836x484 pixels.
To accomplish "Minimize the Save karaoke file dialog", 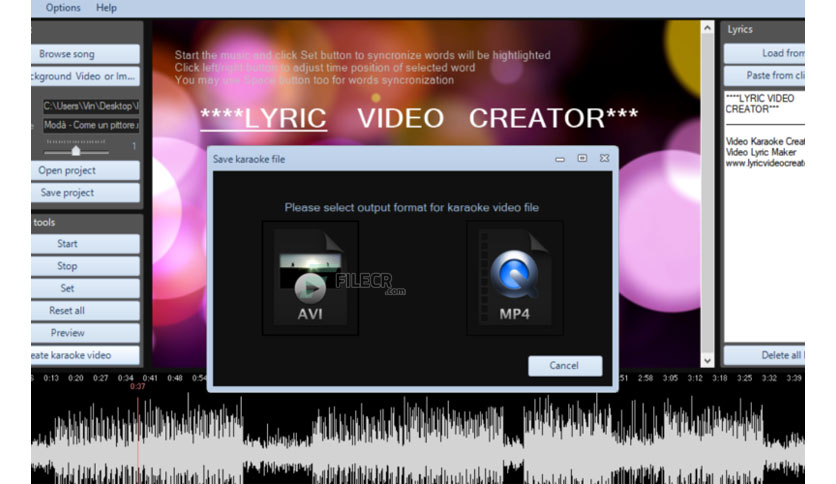I will pyautogui.click(x=560, y=159).
